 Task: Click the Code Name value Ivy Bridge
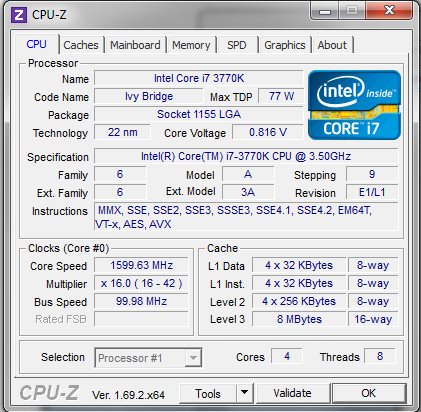pyautogui.click(x=149, y=96)
